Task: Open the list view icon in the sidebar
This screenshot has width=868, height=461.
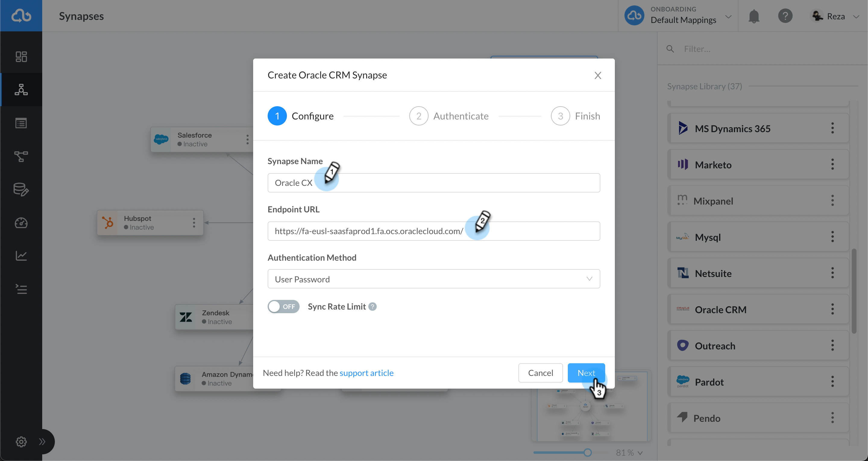Action: pyautogui.click(x=21, y=123)
